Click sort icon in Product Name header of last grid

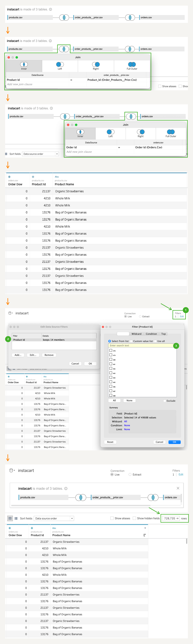coord(145,535)
